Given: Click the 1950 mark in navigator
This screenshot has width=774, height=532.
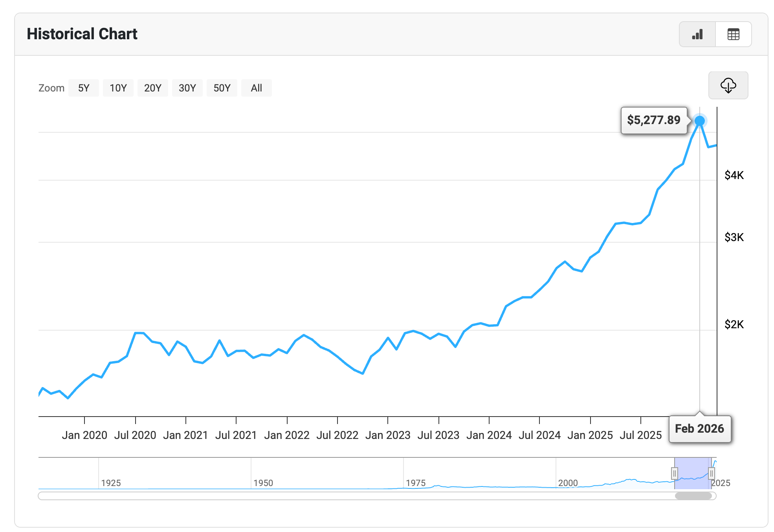Looking at the screenshot, I should click(x=263, y=483).
